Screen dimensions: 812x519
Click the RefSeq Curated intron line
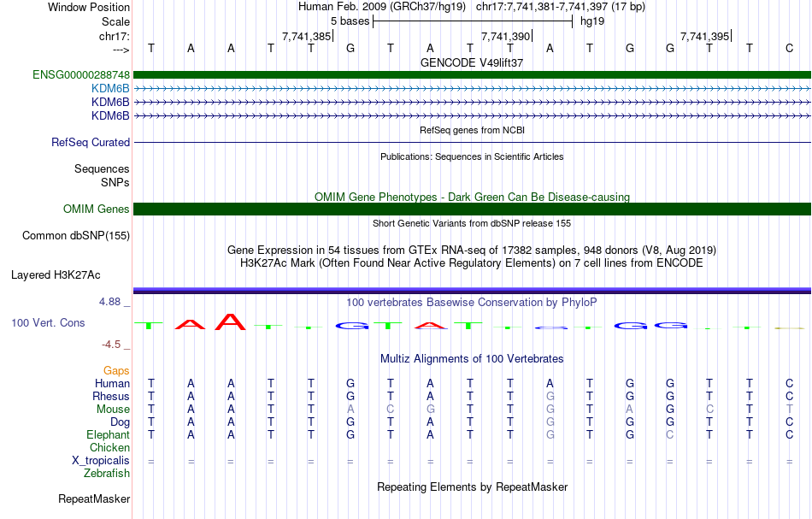[x=472, y=143]
